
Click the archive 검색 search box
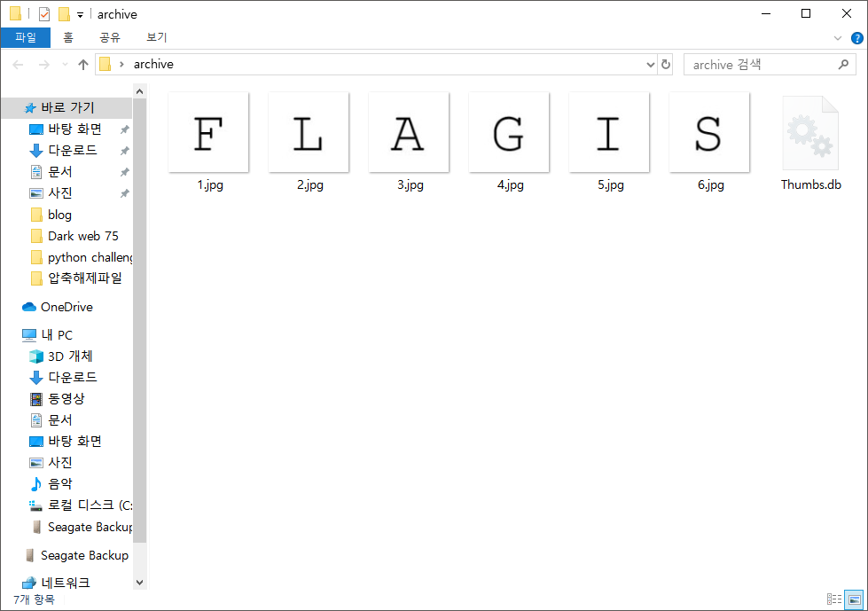click(x=770, y=65)
